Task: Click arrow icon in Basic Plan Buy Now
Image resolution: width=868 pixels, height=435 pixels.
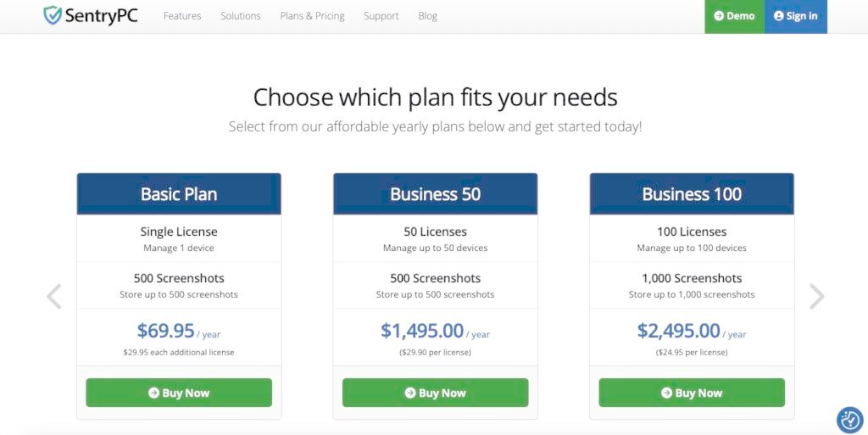Action: pos(153,393)
